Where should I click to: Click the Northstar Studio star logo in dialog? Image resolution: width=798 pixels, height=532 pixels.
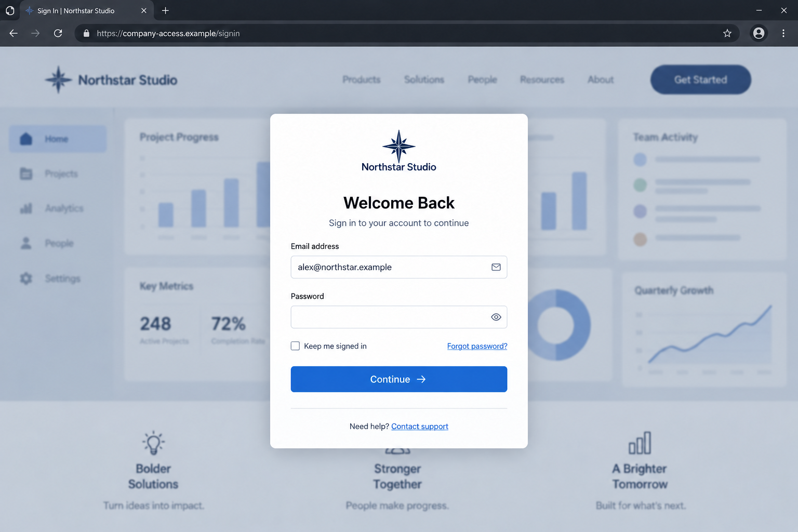(x=399, y=146)
